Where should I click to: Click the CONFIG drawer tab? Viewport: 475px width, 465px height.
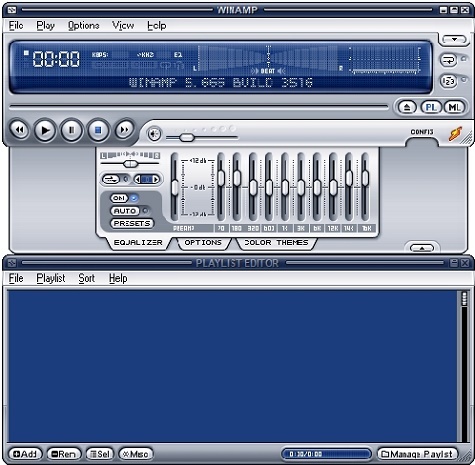point(422,132)
